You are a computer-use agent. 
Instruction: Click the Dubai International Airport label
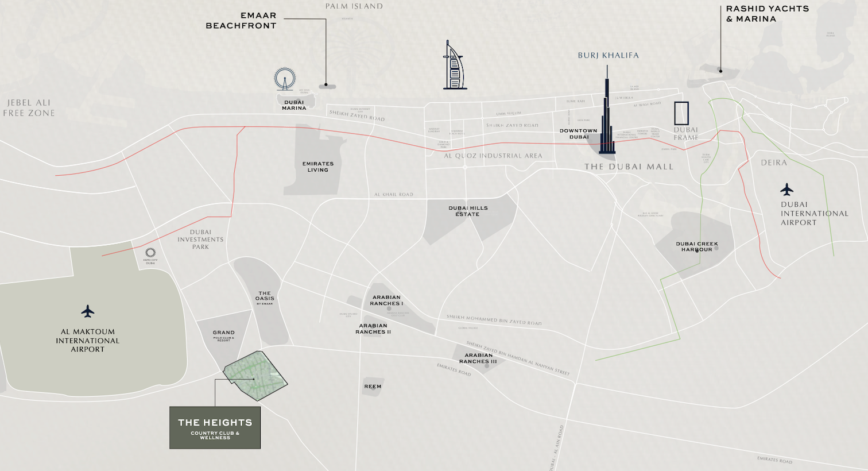tap(814, 213)
